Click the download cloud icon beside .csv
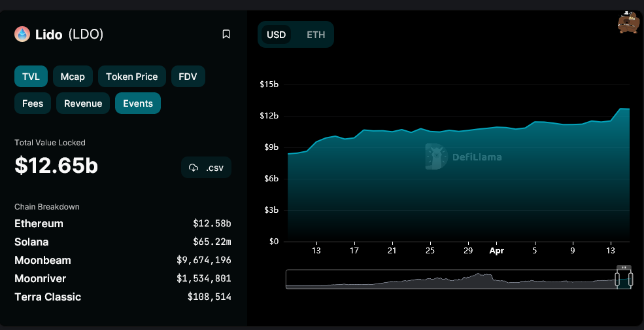Image resolution: width=644 pixels, height=330 pixels. click(194, 168)
